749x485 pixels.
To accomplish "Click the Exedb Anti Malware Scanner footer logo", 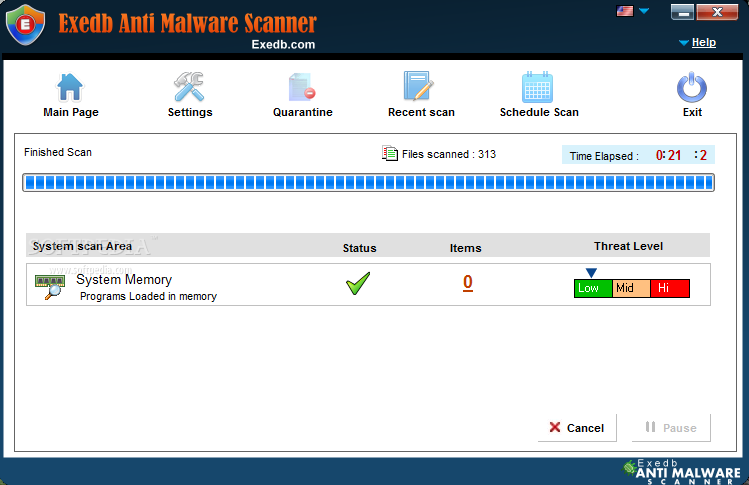I will tap(682, 472).
